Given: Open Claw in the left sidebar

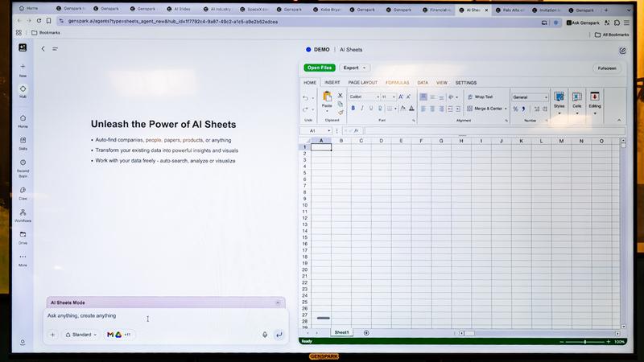Looking at the screenshot, I should [23, 193].
